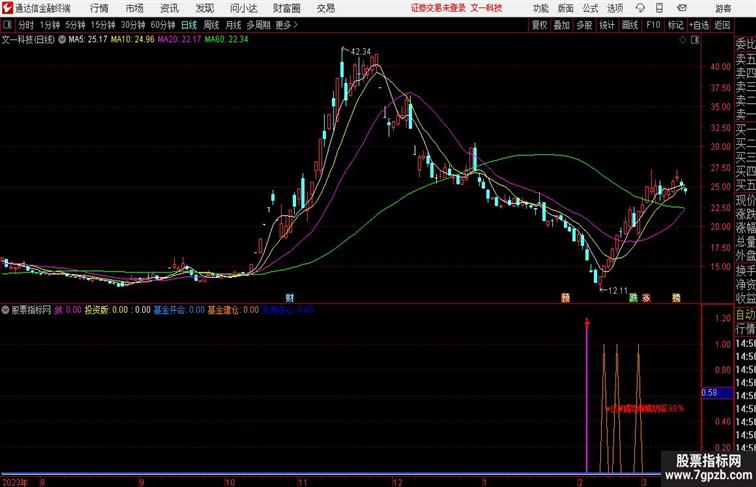Viewport: 756px width, 487px height.
Task: Switch to the 30分钟 period tab
Action: tap(133, 25)
